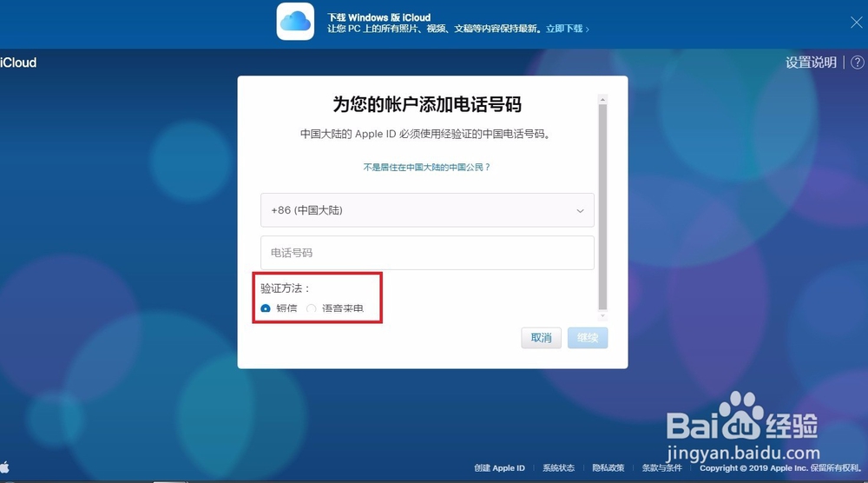The width and height of the screenshot is (868, 483).
Task: Open 设置说明 setup instructions
Action: coord(811,62)
